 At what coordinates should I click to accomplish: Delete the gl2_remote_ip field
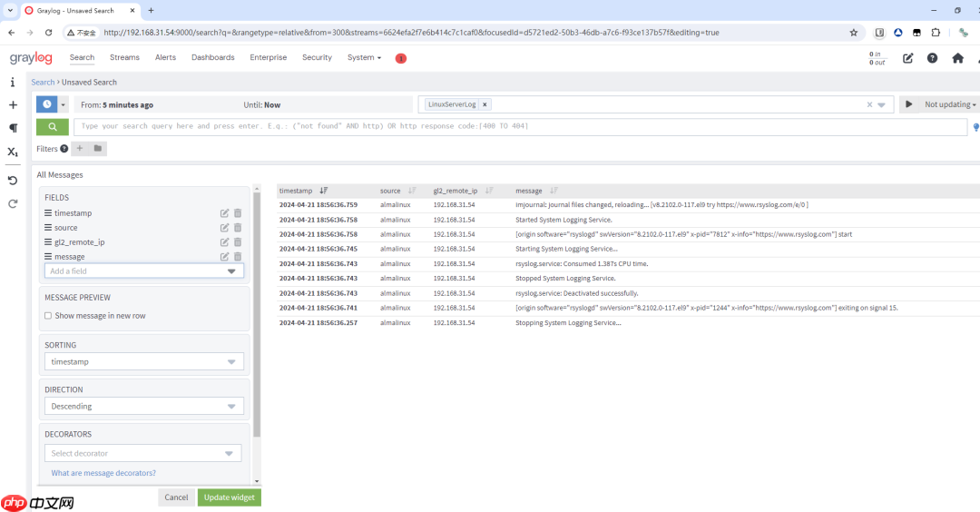tap(238, 242)
